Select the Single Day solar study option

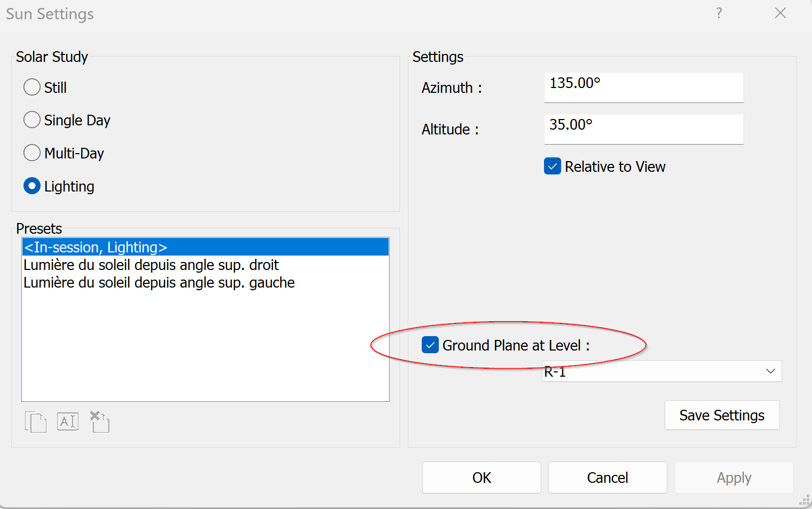tap(31, 120)
